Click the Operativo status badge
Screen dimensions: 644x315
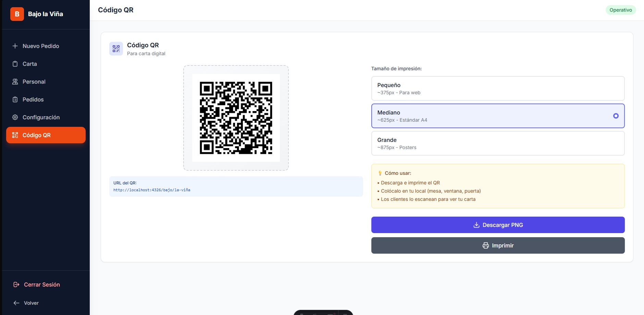(x=620, y=10)
